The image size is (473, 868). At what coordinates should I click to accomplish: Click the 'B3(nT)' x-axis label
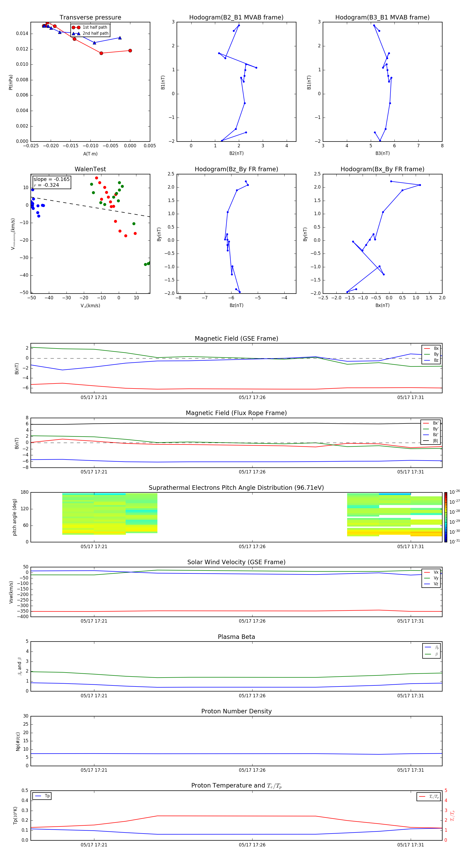coord(382,153)
